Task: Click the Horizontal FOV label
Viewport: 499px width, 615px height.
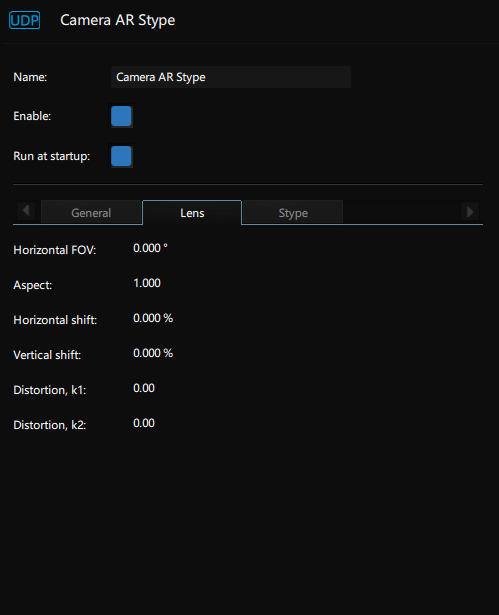Action: tap(55, 250)
